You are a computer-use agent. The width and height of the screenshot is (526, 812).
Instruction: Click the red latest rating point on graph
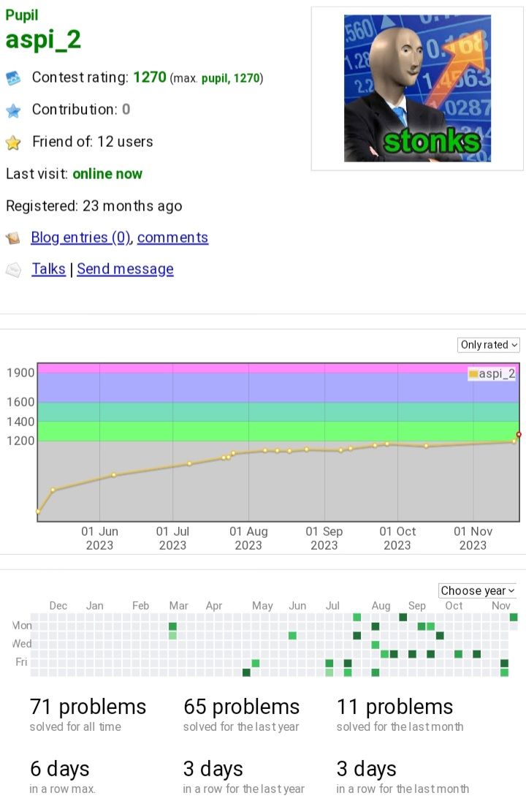coord(519,434)
